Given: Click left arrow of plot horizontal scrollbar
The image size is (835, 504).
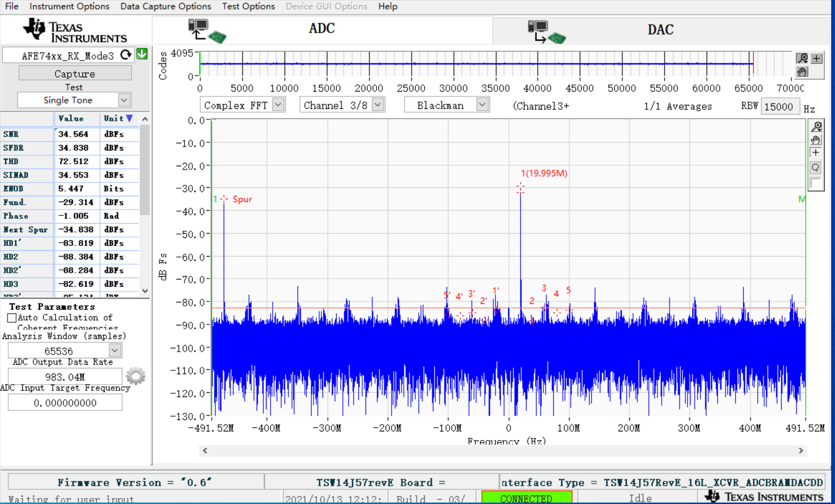Looking at the screenshot, I should [205, 450].
